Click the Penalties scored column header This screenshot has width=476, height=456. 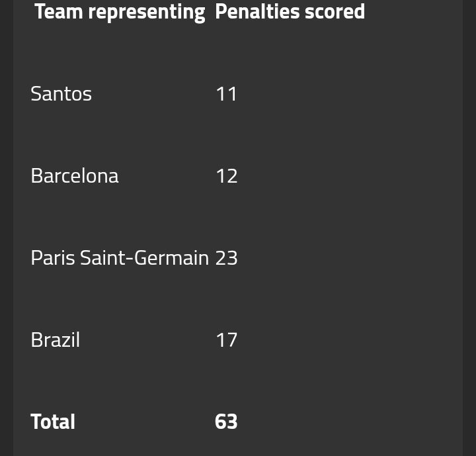click(290, 11)
